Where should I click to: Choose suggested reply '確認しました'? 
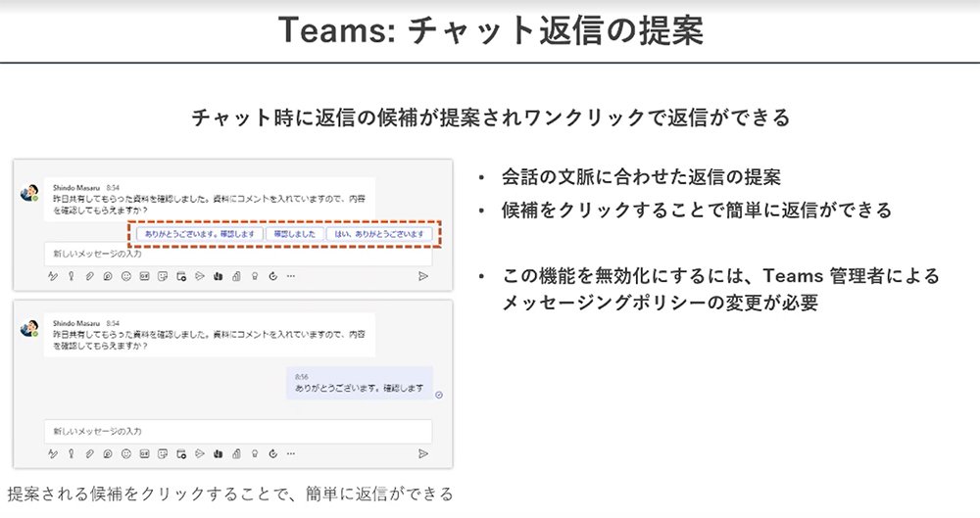[295, 234]
